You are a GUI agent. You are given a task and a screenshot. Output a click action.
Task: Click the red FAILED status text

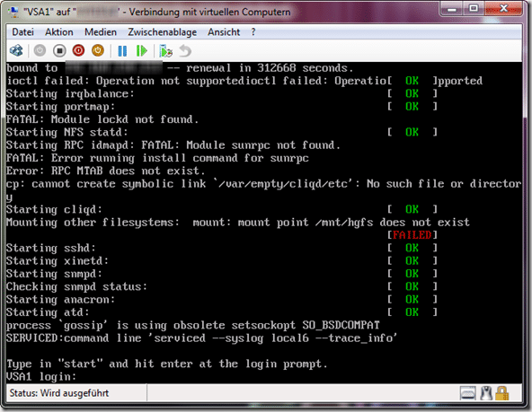click(x=412, y=235)
